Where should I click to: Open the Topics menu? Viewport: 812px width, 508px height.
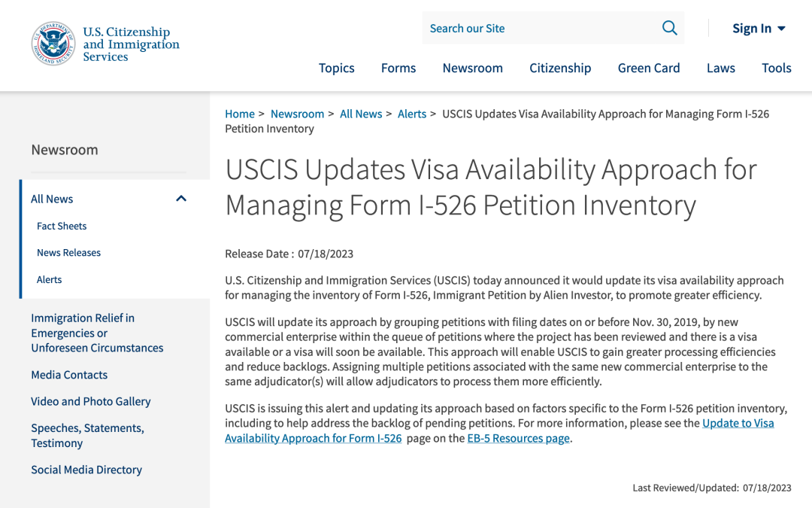click(336, 68)
